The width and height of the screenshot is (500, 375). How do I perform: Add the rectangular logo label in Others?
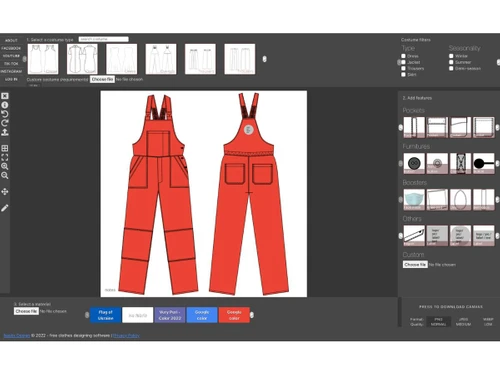(437, 235)
